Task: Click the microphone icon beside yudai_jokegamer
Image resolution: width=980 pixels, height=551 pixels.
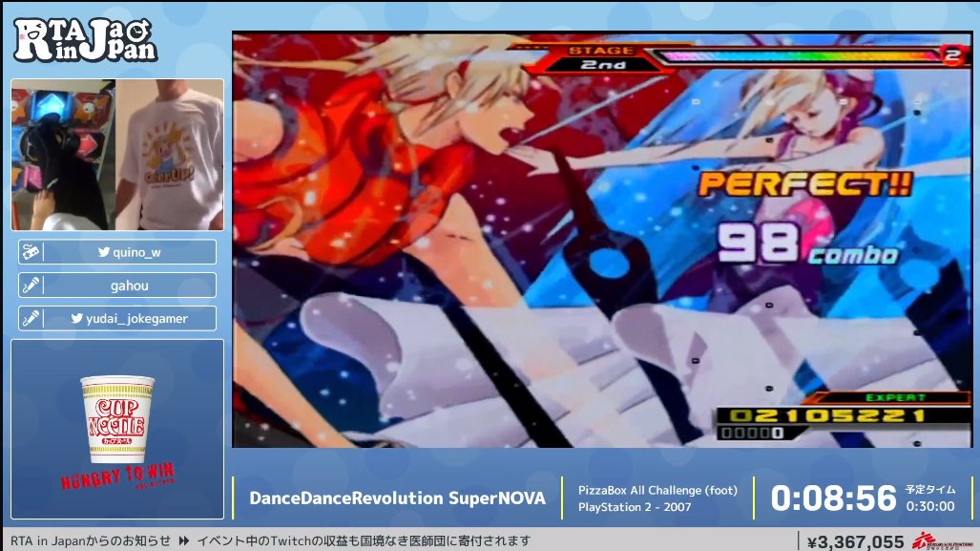Action: pos(31,318)
